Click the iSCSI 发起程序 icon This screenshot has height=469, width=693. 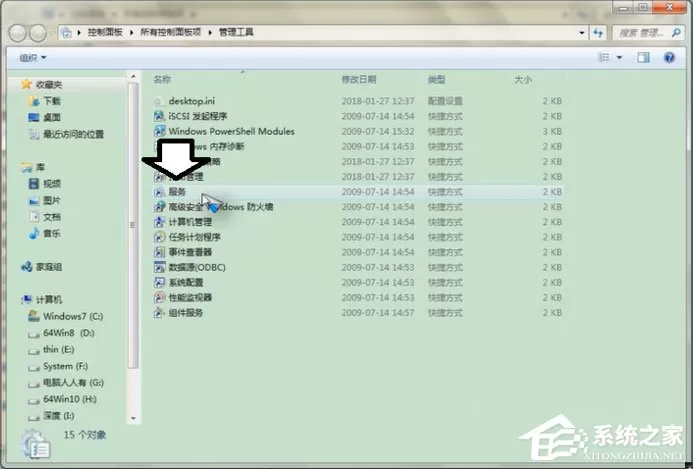(159, 116)
